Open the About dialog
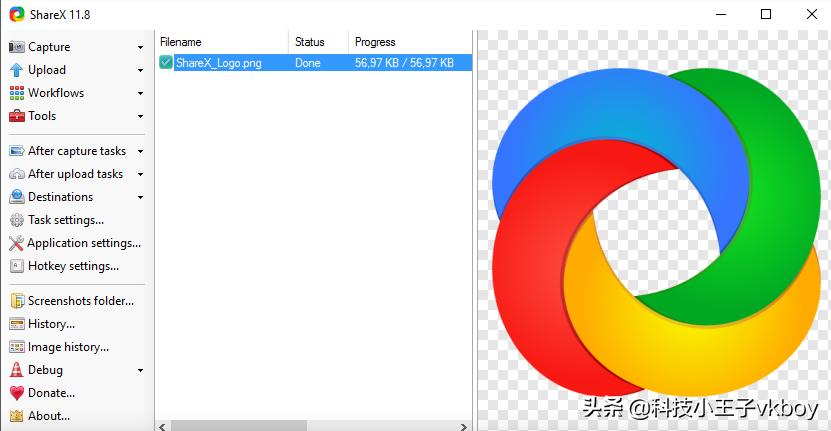The image size is (831, 431). 49,416
